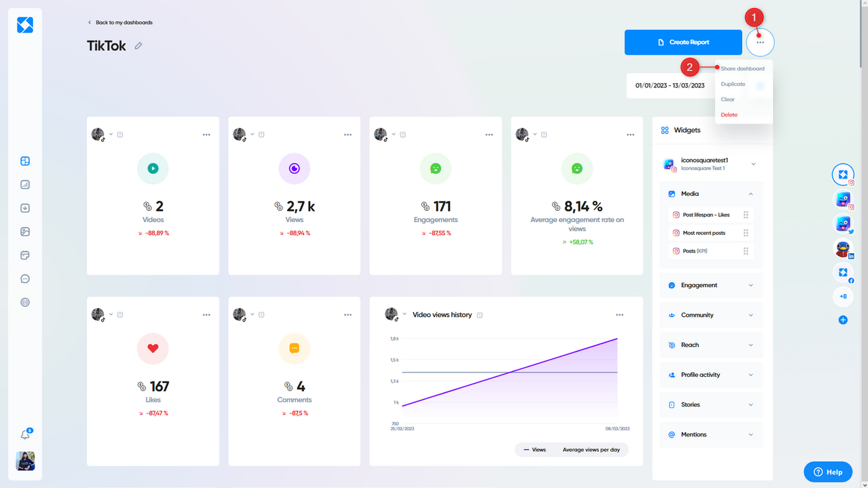
Task: Click the Create Report button
Action: (683, 42)
